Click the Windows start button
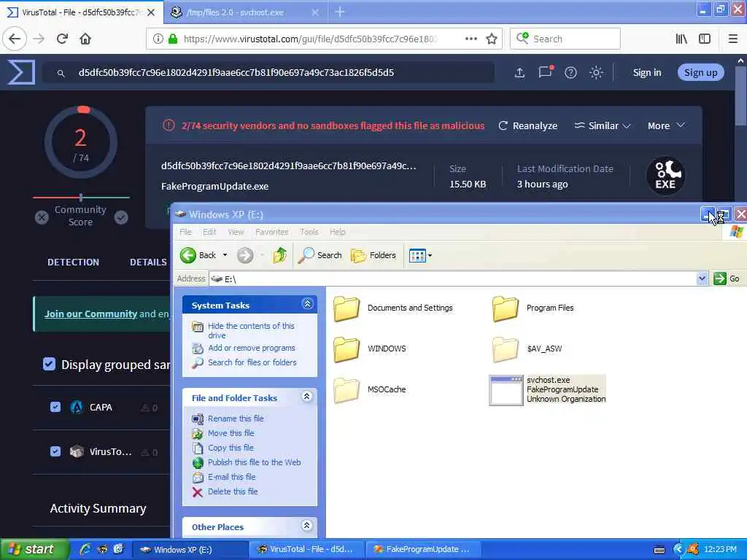The height and width of the screenshot is (560, 747). pos(34,549)
